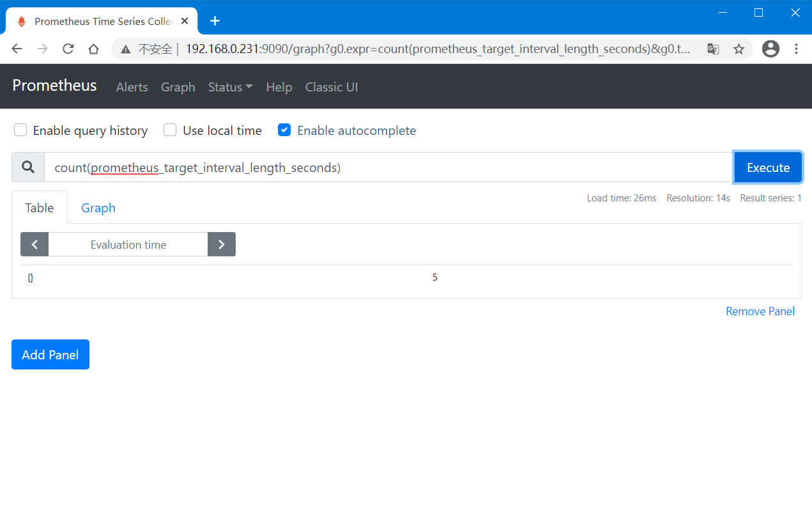
Task: Step evaluation time forward
Action: pos(222,244)
